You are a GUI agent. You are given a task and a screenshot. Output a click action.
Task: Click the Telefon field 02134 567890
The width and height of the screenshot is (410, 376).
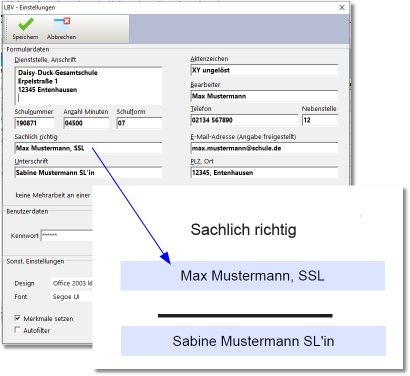pos(244,120)
